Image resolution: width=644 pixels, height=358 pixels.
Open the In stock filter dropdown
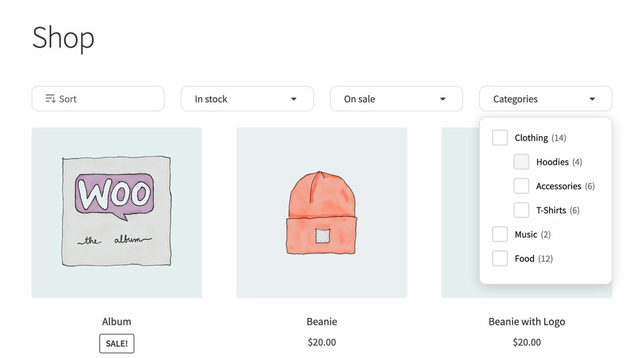tap(247, 99)
